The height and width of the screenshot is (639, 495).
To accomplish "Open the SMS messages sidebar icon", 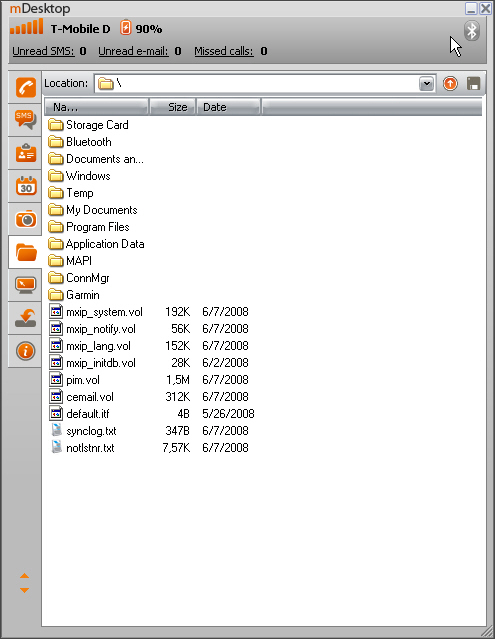I will 25,120.
